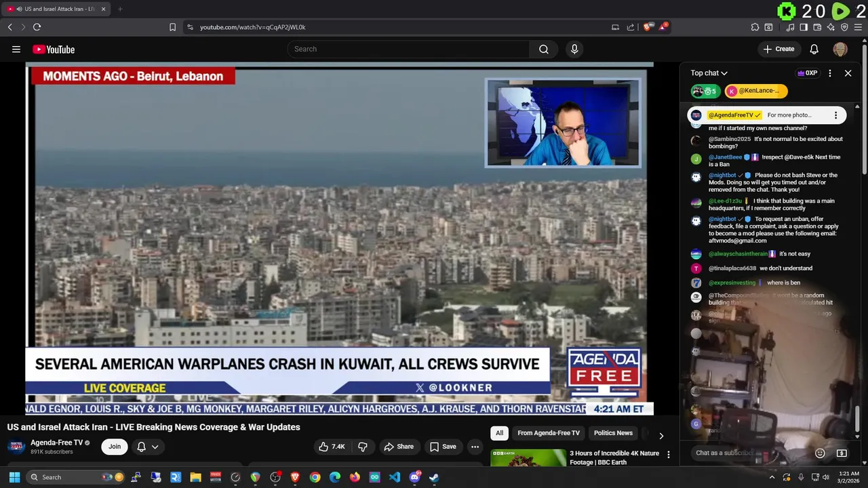The image size is (868, 488).
Task: Like the video showing 7.4K
Action: point(332,447)
